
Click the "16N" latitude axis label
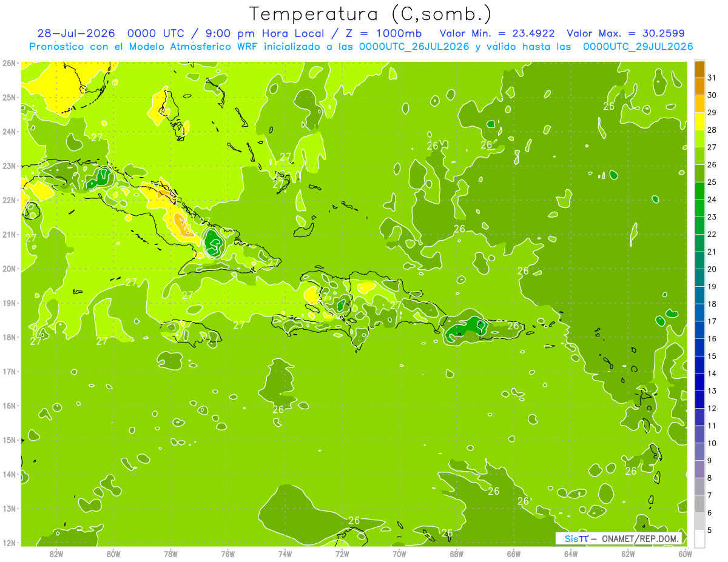[9, 406]
